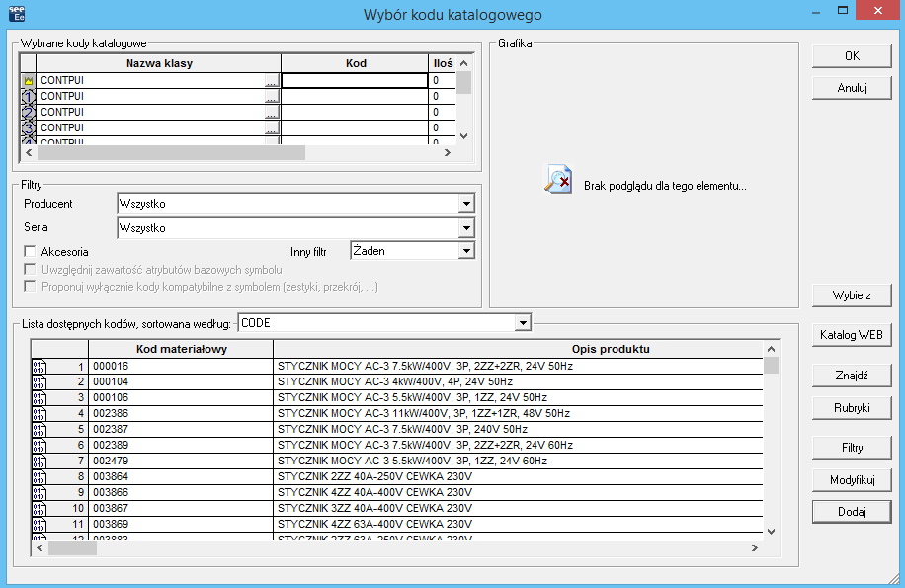Select description STYCZNIK MOCY AC-3 4kW/400V, 4P

519,382
